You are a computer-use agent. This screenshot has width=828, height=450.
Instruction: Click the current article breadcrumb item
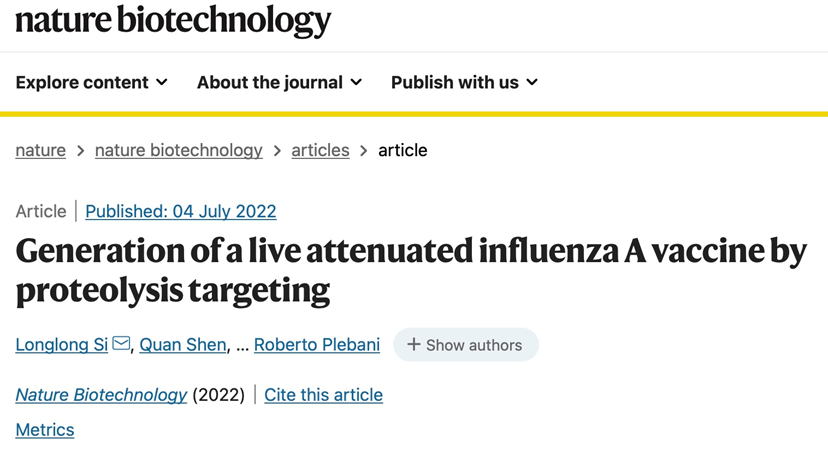click(x=402, y=150)
